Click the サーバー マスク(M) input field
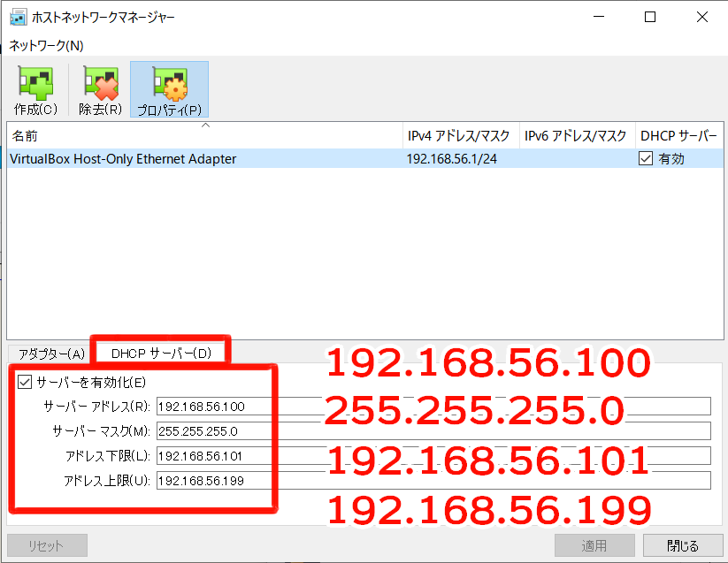This screenshot has width=728, height=563. [x=433, y=430]
